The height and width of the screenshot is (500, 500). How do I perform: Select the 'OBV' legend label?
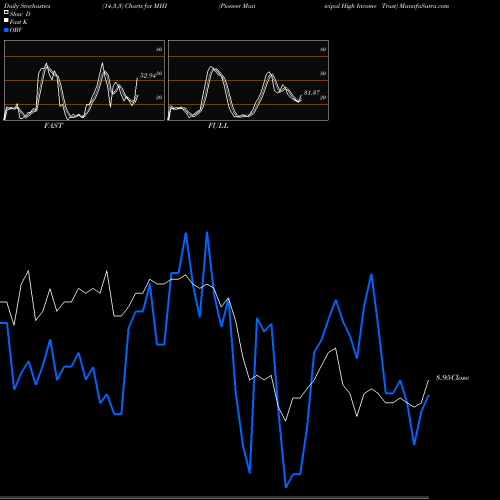pos(16,30)
